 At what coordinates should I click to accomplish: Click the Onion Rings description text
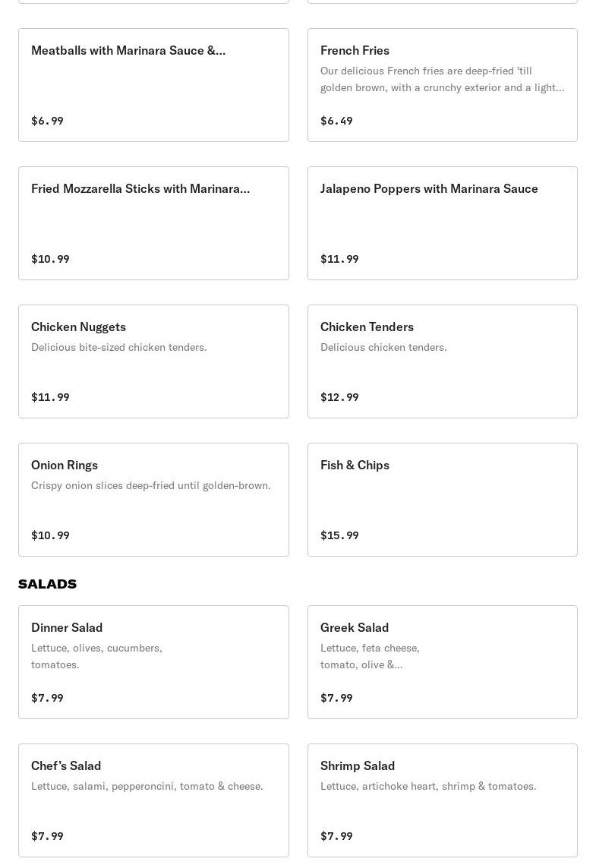[x=150, y=485]
